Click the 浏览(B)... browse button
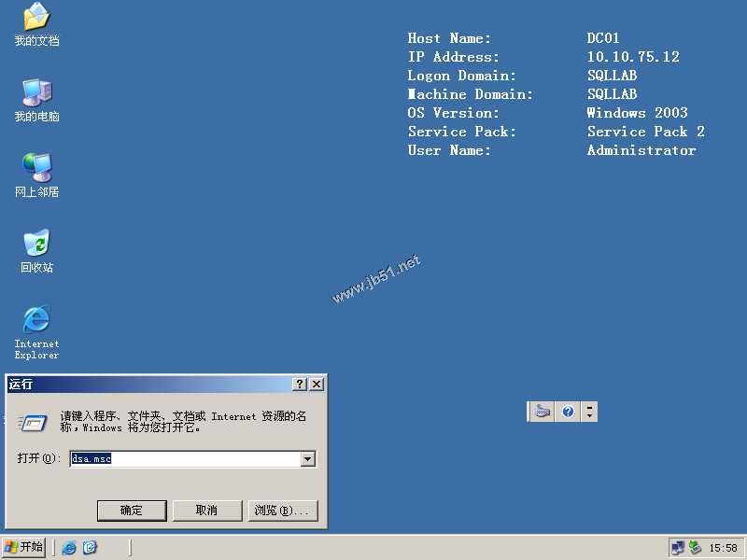Image resolution: width=747 pixels, height=560 pixels. (283, 511)
